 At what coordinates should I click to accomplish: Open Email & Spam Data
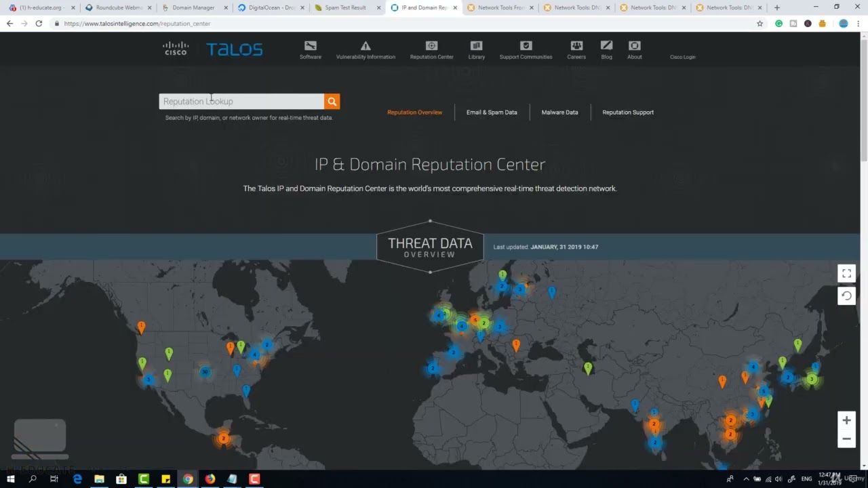click(492, 113)
